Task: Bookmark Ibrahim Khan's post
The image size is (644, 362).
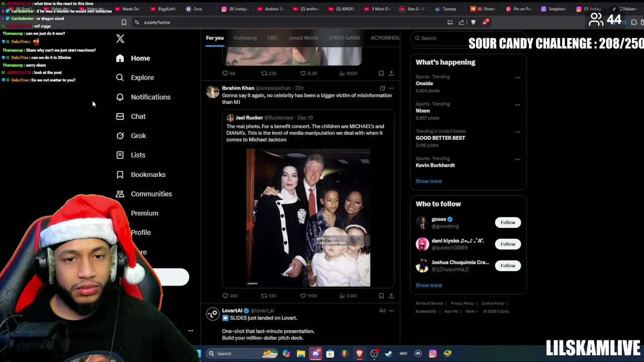Action: pos(381,296)
